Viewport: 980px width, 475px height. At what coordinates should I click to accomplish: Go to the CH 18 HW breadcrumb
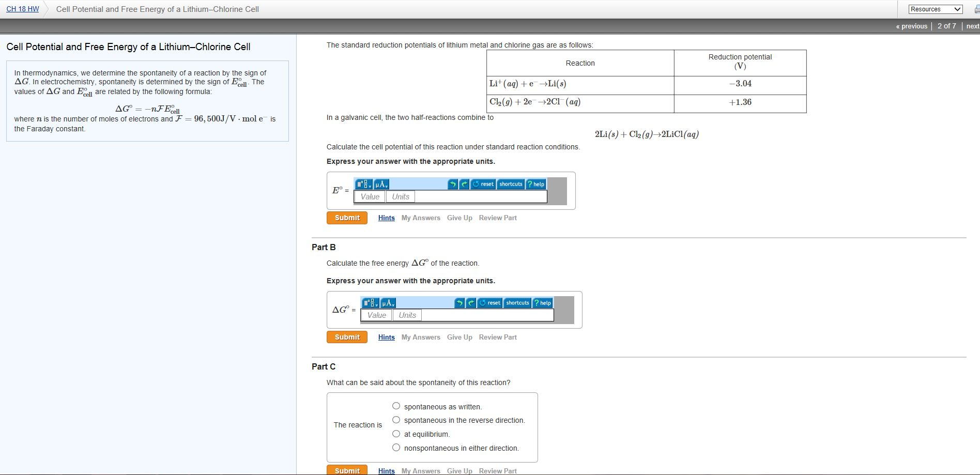(23, 9)
